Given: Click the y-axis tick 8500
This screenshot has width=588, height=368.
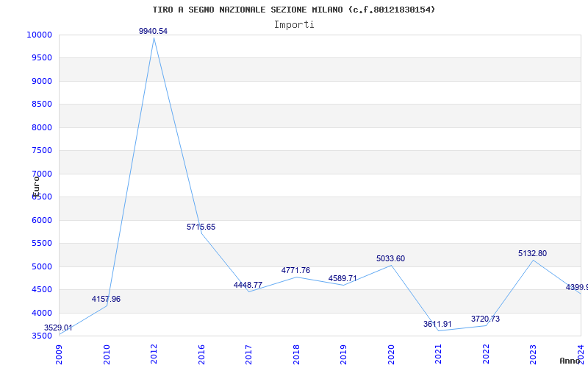Looking at the screenshot, I should [41, 104].
